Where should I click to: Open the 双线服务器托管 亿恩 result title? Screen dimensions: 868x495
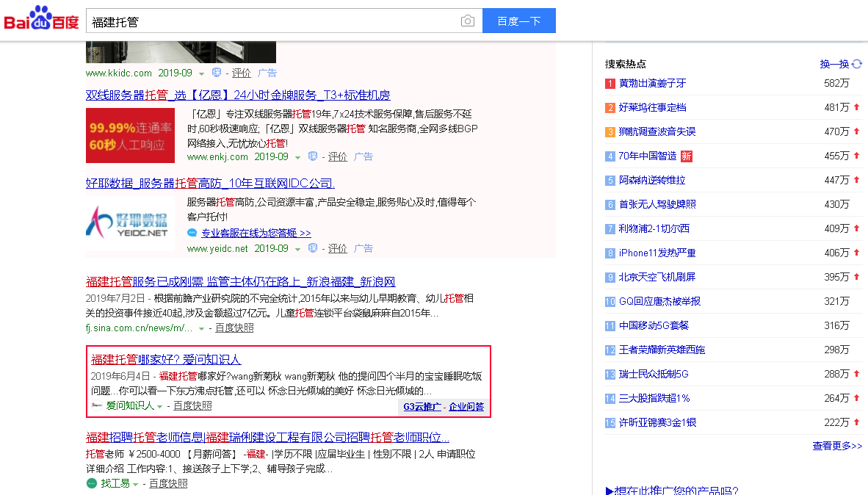(x=238, y=95)
